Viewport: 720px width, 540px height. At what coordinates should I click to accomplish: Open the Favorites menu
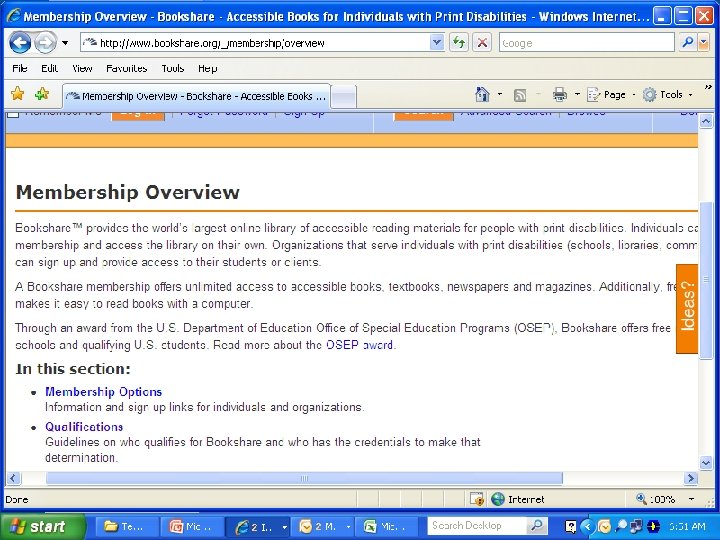tap(127, 68)
